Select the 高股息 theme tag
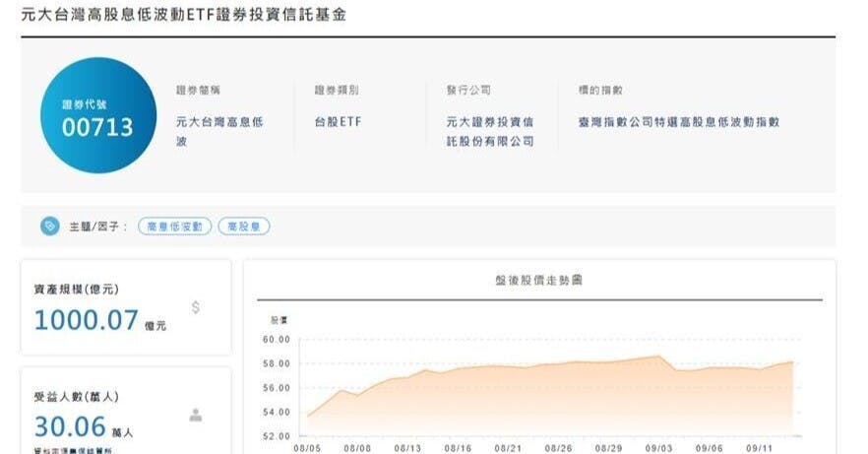This screenshot has width=868, height=454. click(x=243, y=227)
